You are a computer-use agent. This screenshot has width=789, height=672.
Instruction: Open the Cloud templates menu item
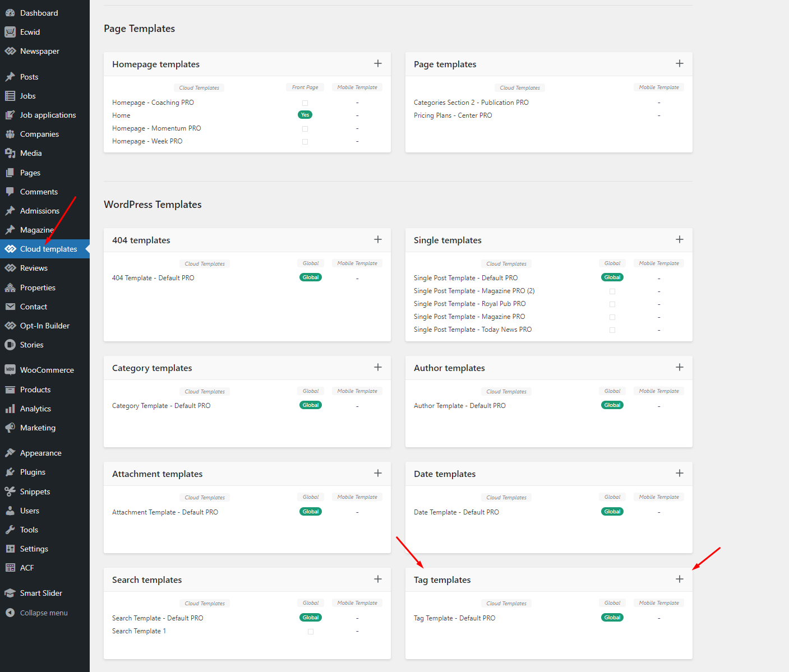(45, 249)
